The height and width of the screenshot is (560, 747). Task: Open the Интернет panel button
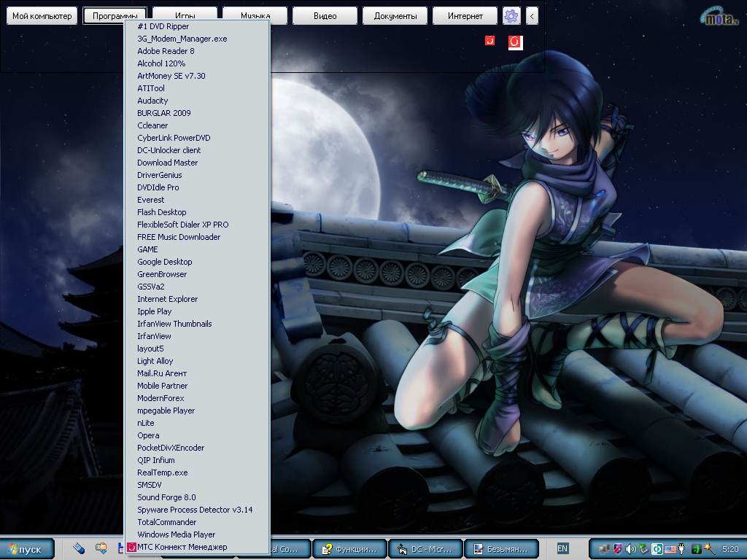pos(465,16)
